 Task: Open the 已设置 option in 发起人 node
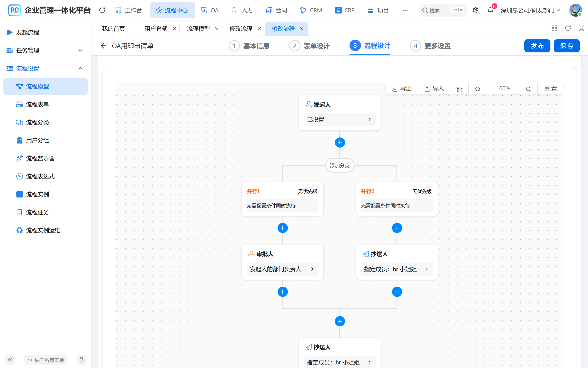[x=340, y=120]
